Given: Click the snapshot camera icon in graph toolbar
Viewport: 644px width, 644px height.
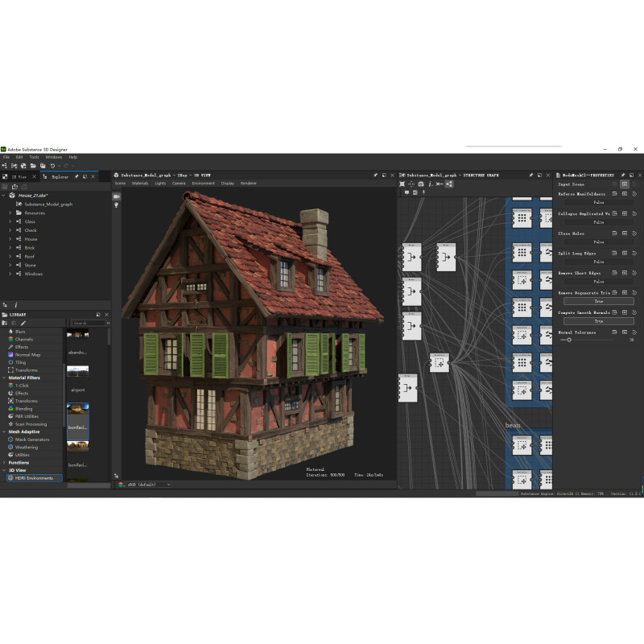Looking at the screenshot, I should click(x=420, y=184).
